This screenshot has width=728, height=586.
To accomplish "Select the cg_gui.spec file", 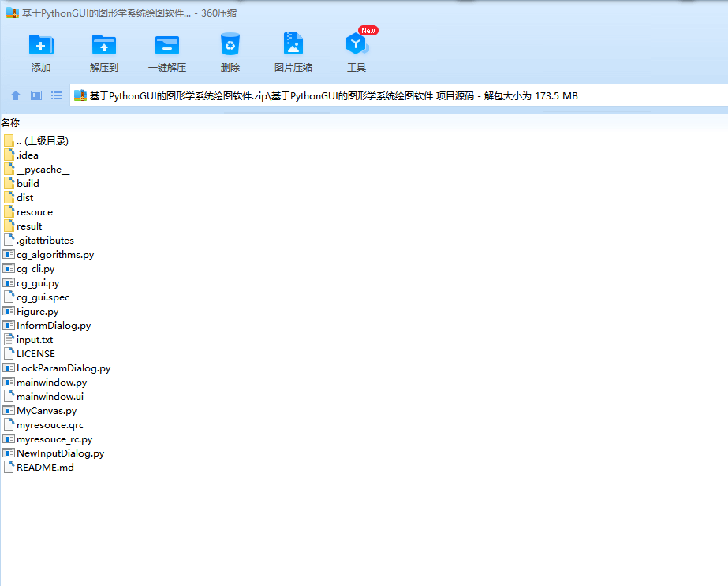I will (36, 297).
